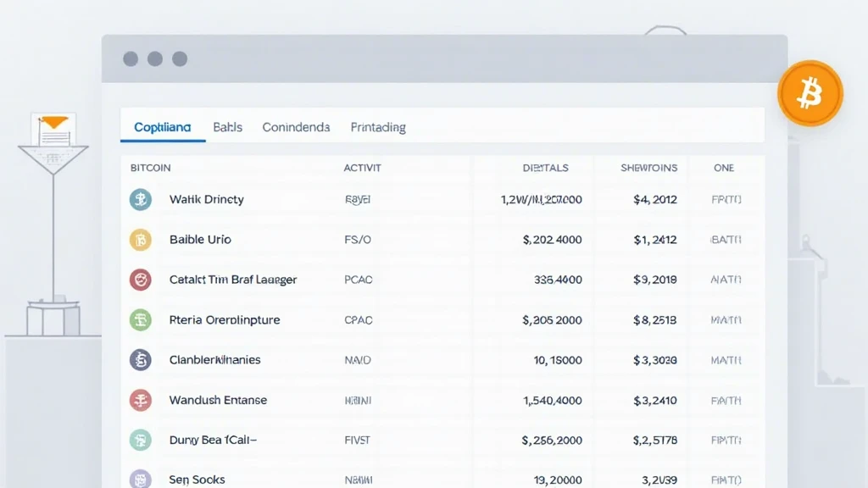Viewport: 868px width, 488px height.
Task: Open the Bahls tab
Action: pyautogui.click(x=227, y=127)
